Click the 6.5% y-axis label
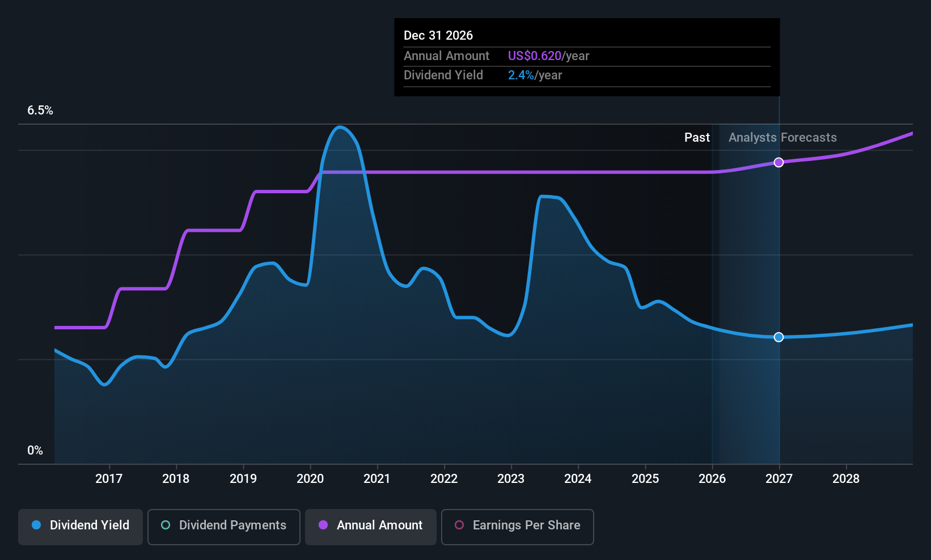The height and width of the screenshot is (560, 931). [x=40, y=111]
